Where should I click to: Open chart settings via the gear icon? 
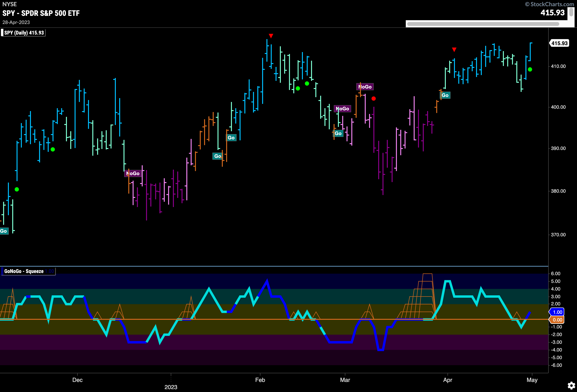tap(571, 386)
